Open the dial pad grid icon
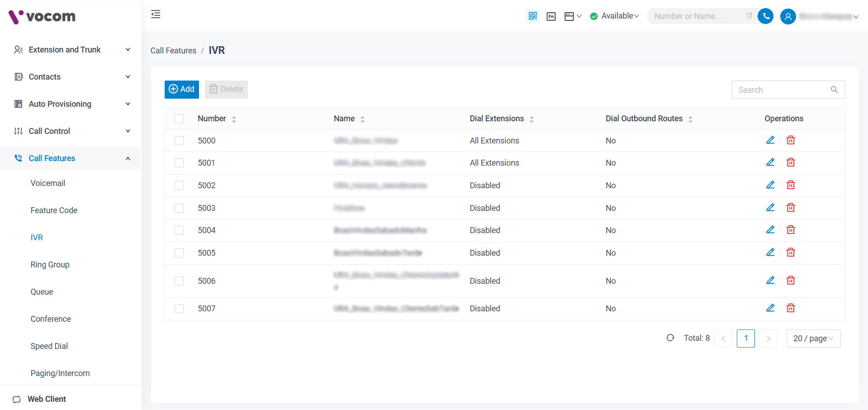 [749, 16]
